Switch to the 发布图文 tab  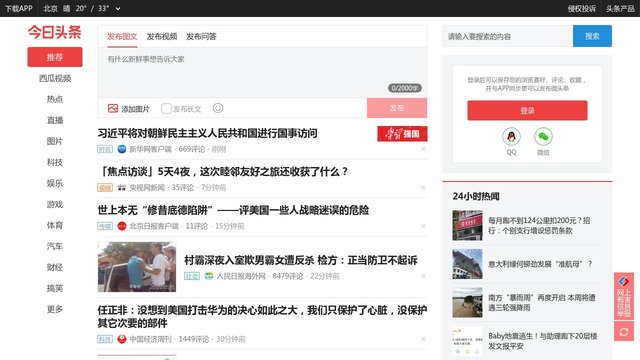pyautogui.click(x=122, y=36)
